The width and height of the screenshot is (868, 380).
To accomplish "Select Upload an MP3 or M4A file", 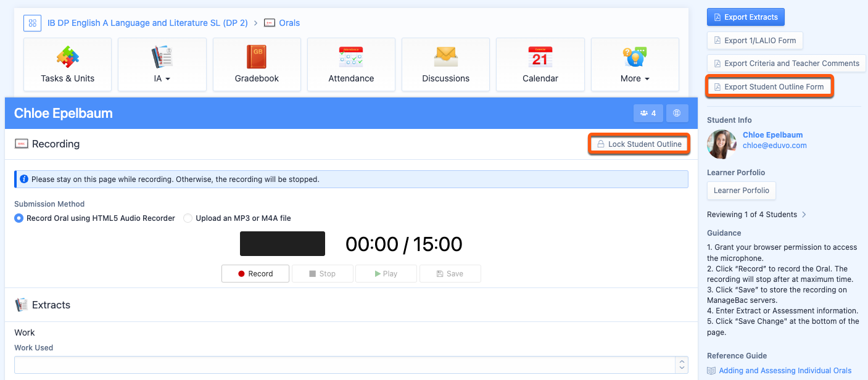I will click(x=188, y=218).
